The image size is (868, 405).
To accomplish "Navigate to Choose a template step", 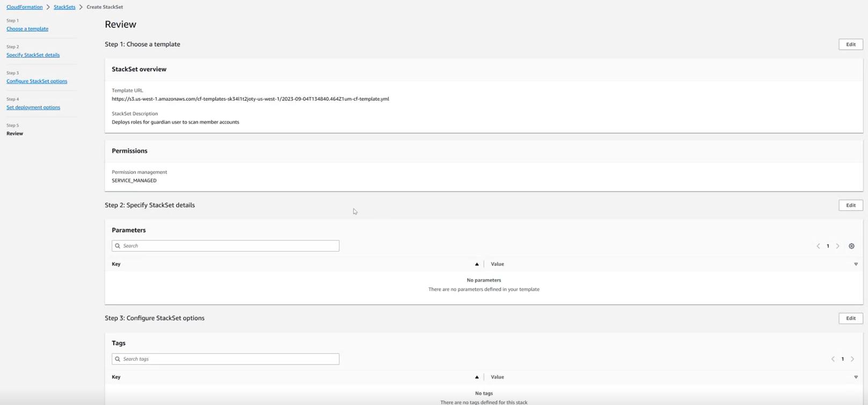I will [x=27, y=29].
